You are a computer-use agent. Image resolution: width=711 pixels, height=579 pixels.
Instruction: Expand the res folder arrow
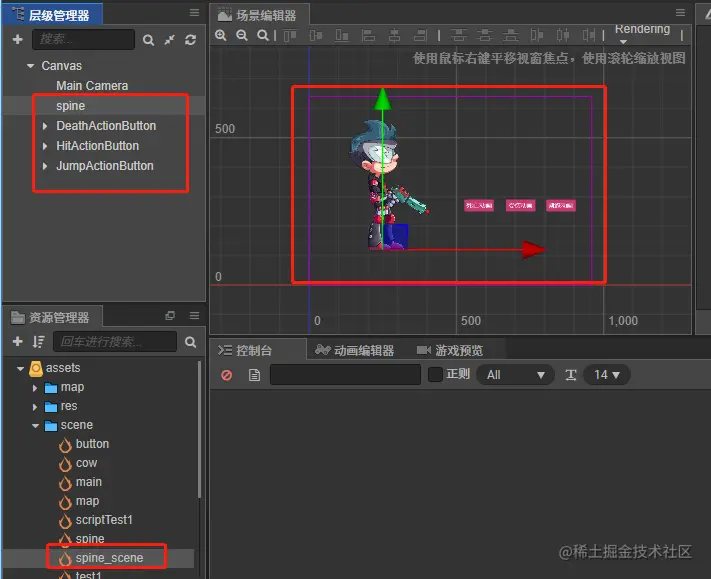coord(35,407)
